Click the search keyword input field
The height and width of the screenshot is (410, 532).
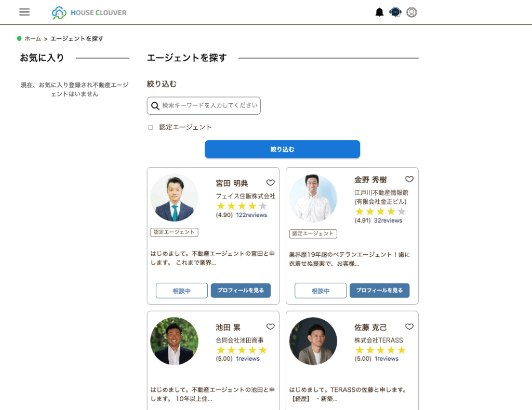(x=208, y=106)
